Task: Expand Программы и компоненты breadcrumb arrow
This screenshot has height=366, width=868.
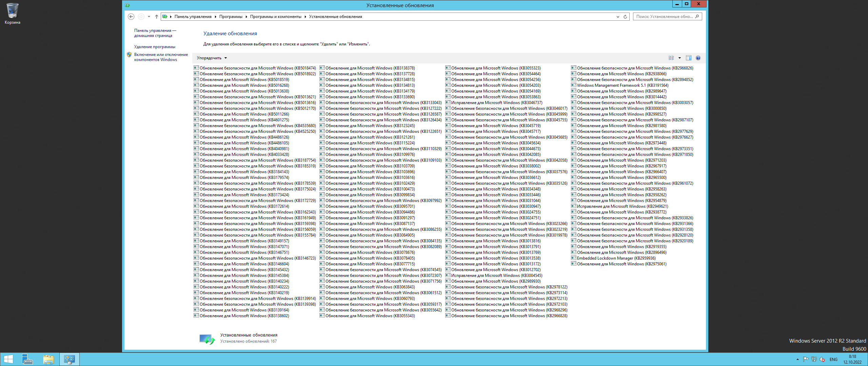Action: [x=305, y=17]
